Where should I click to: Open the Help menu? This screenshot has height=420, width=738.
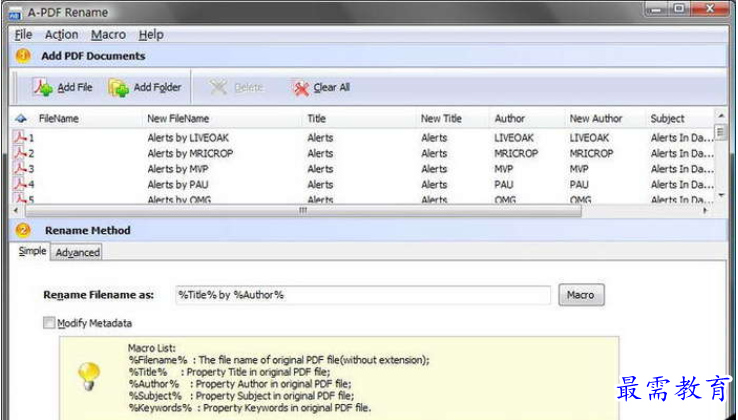[x=151, y=35]
